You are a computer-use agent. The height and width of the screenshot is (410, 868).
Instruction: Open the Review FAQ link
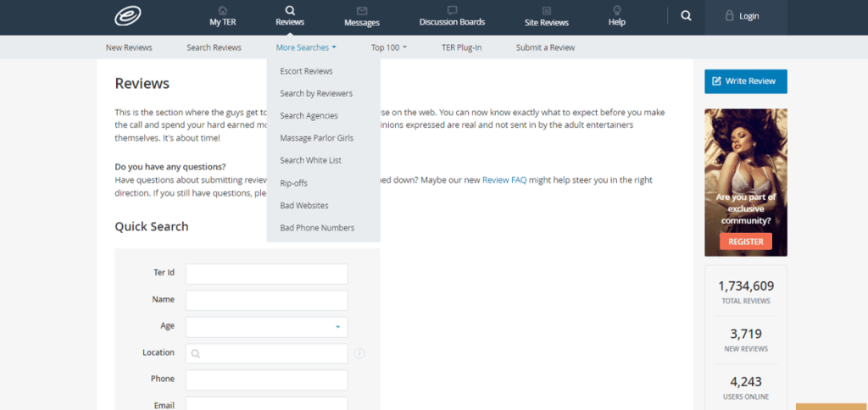504,180
